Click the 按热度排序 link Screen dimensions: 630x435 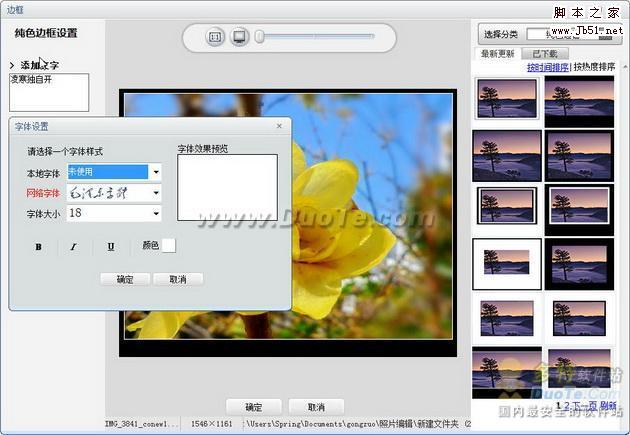pyautogui.click(x=594, y=67)
